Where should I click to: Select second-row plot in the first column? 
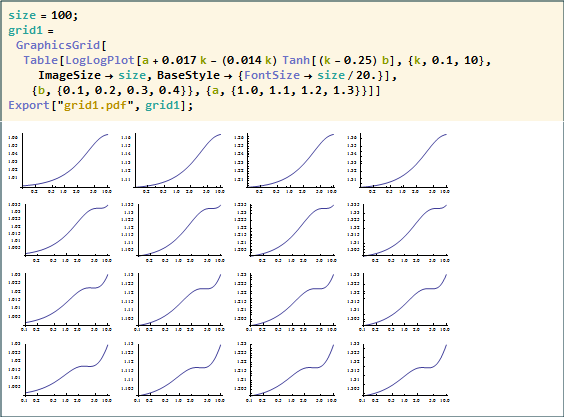point(60,233)
